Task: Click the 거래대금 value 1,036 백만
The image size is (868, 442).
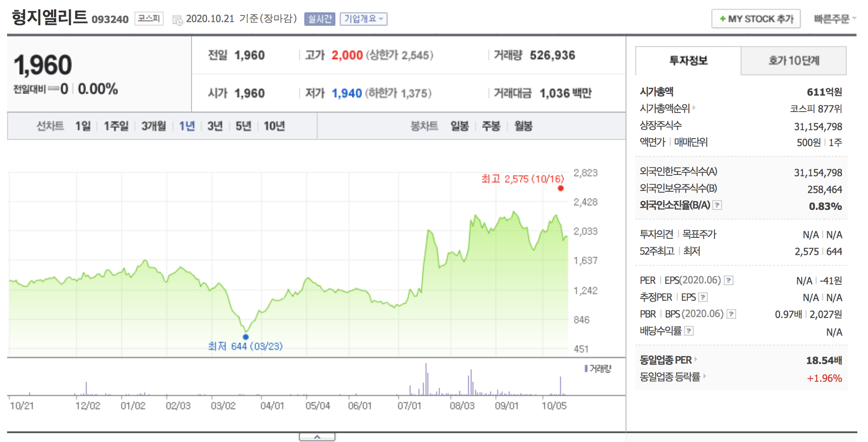Action: click(x=565, y=93)
